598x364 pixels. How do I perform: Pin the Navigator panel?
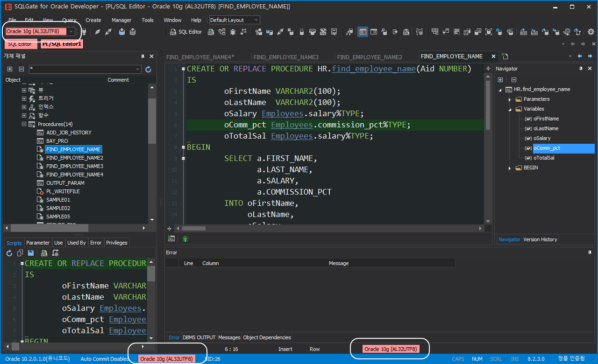[581, 68]
